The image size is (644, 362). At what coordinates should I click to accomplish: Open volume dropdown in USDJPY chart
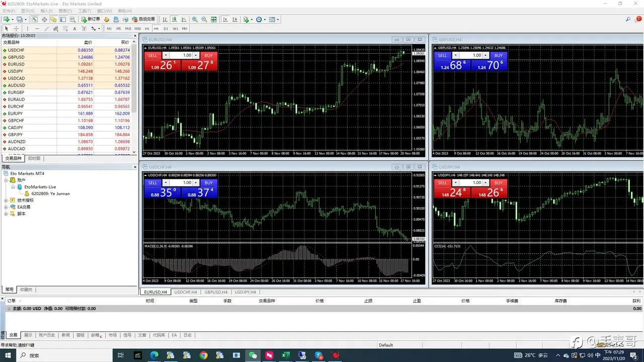(x=455, y=183)
